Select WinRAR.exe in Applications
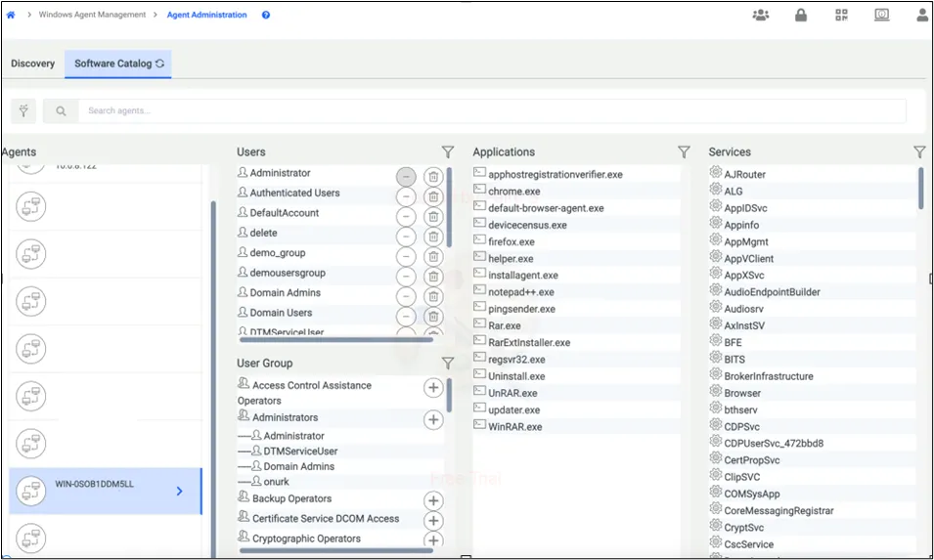This screenshot has width=934, height=560. coord(515,427)
